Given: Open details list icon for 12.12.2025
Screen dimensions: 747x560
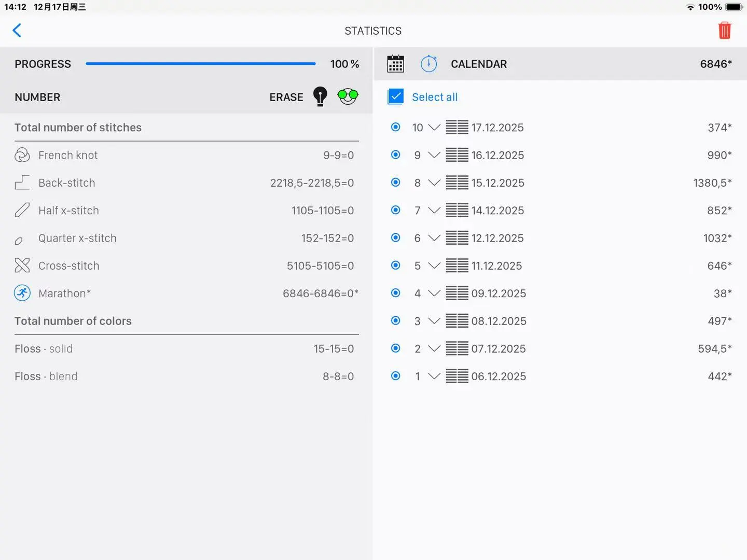Looking at the screenshot, I should (x=457, y=238).
